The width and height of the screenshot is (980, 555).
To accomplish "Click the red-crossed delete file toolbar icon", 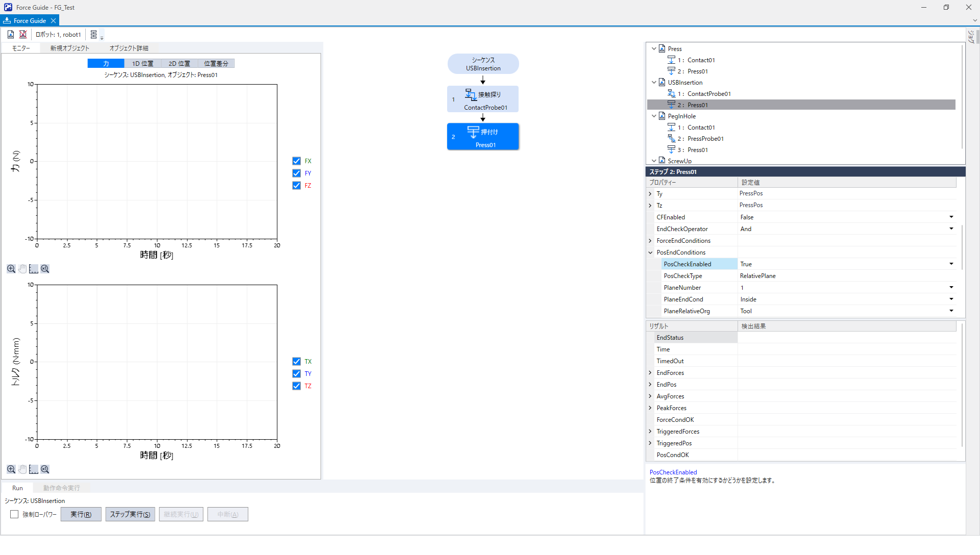I will click(23, 34).
